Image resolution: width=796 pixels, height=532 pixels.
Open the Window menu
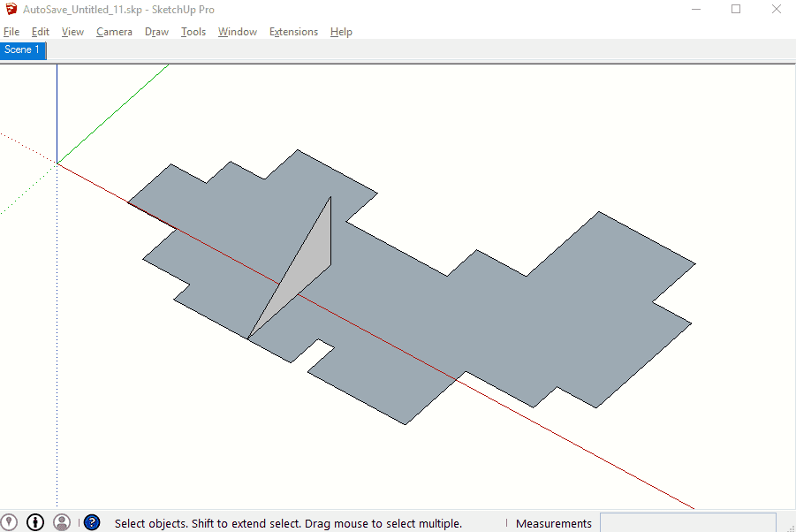click(238, 32)
